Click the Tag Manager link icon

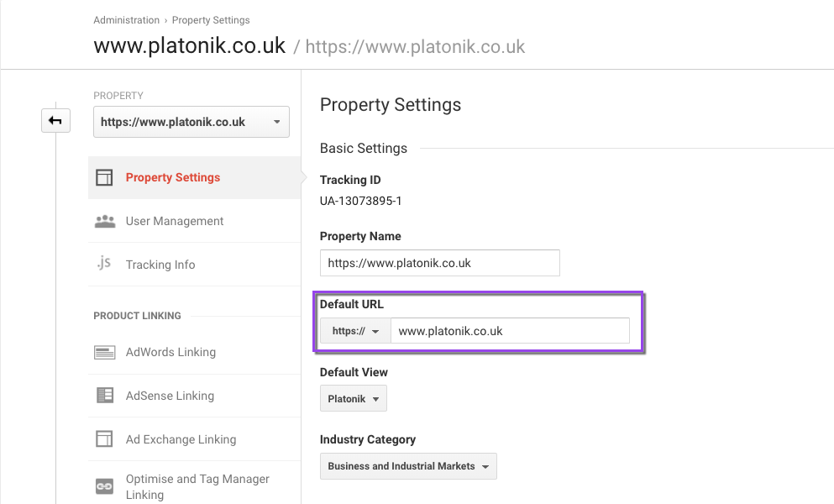coord(104,486)
